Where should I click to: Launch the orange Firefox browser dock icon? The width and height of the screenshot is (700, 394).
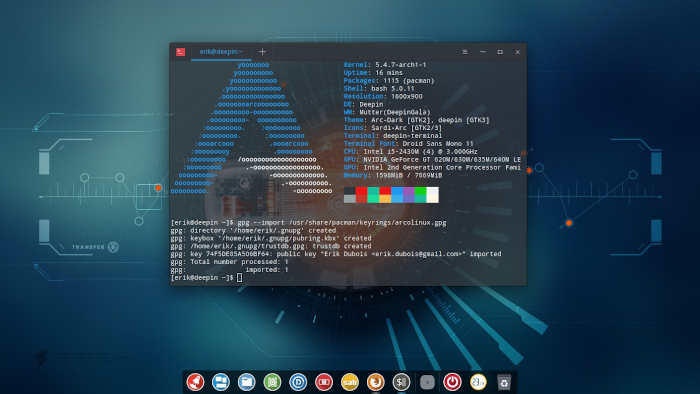[375, 382]
